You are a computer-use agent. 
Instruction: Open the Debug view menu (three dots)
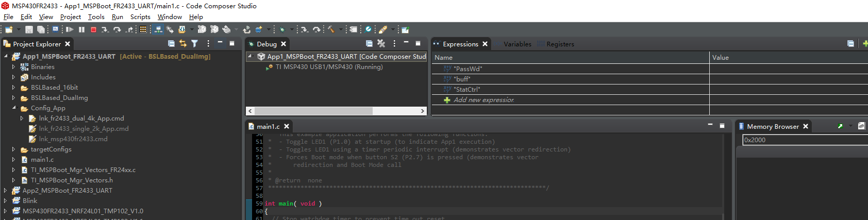[x=394, y=44]
